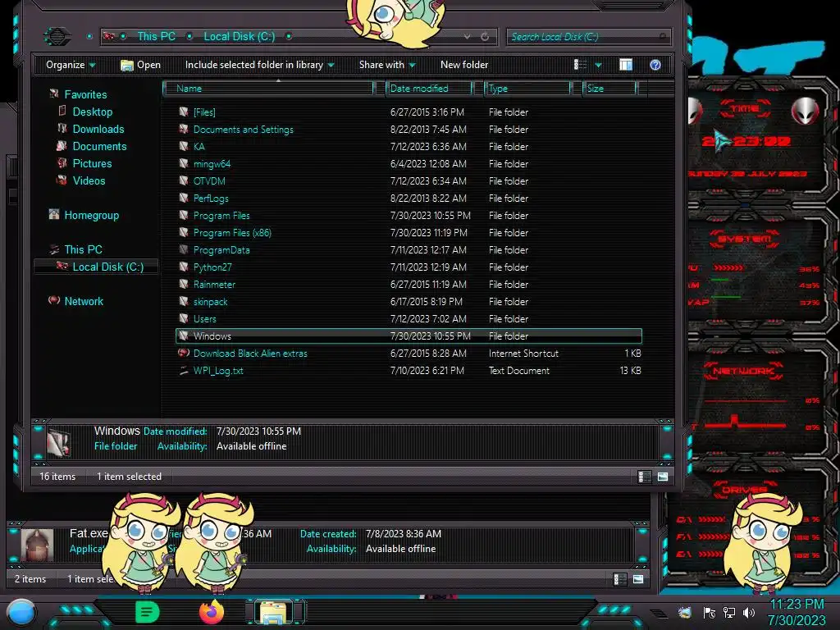Open the Organize dropdown menu
840x630 pixels.
71,65
